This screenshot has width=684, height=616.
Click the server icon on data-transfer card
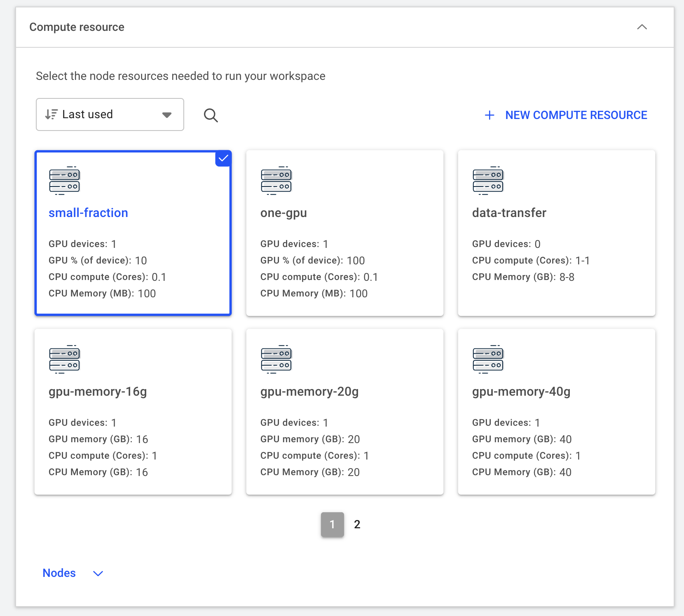[488, 180]
